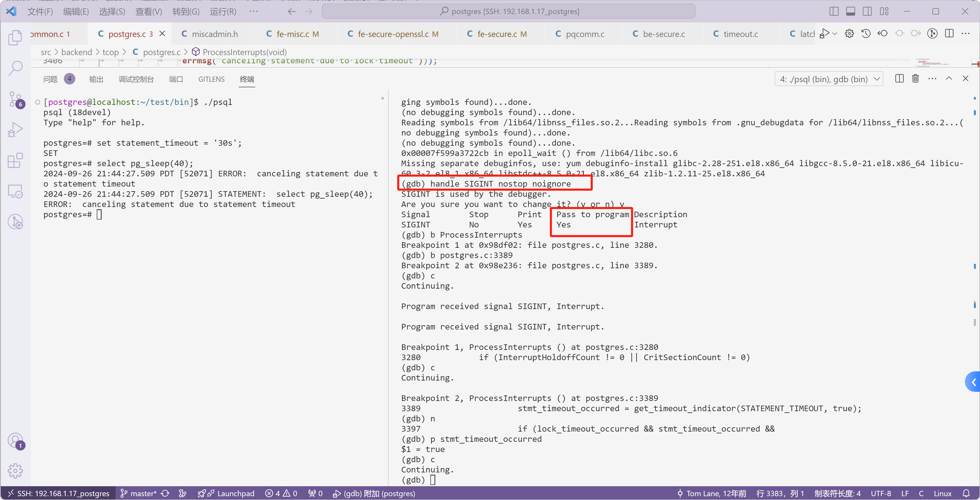Viewport: 980px width, 500px height.
Task: Maximize panel size with chevron up
Action: tap(949, 79)
